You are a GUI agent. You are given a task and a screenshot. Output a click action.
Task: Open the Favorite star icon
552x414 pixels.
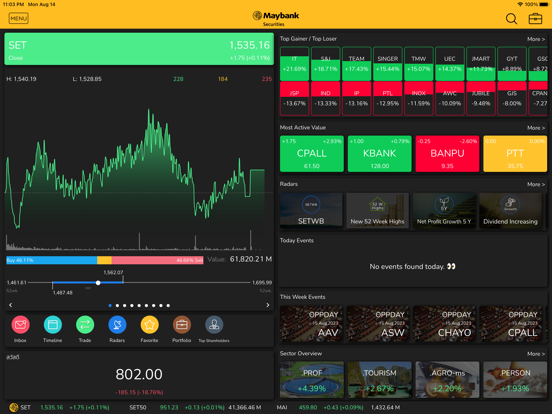coord(149,325)
